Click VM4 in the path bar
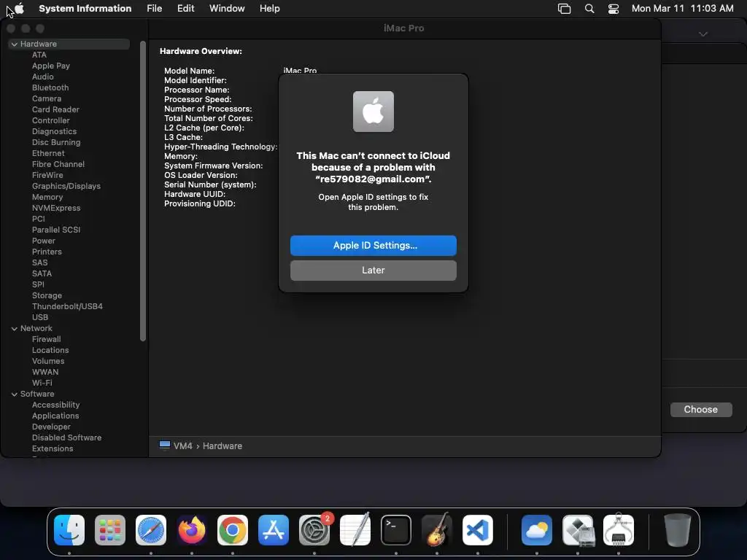This screenshot has height=560, width=747. (x=183, y=446)
